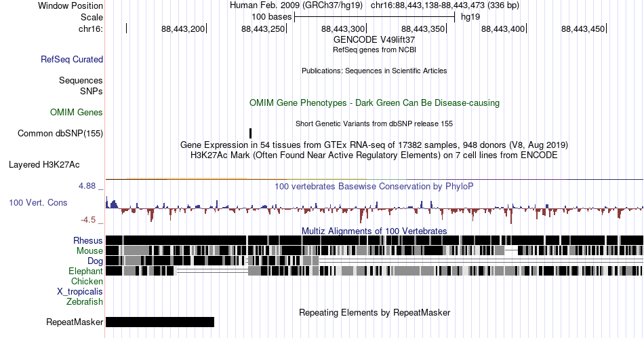The image size is (644, 338).
Task: Click the 88,443,250 ruler position
Action: click(x=263, y=29)
